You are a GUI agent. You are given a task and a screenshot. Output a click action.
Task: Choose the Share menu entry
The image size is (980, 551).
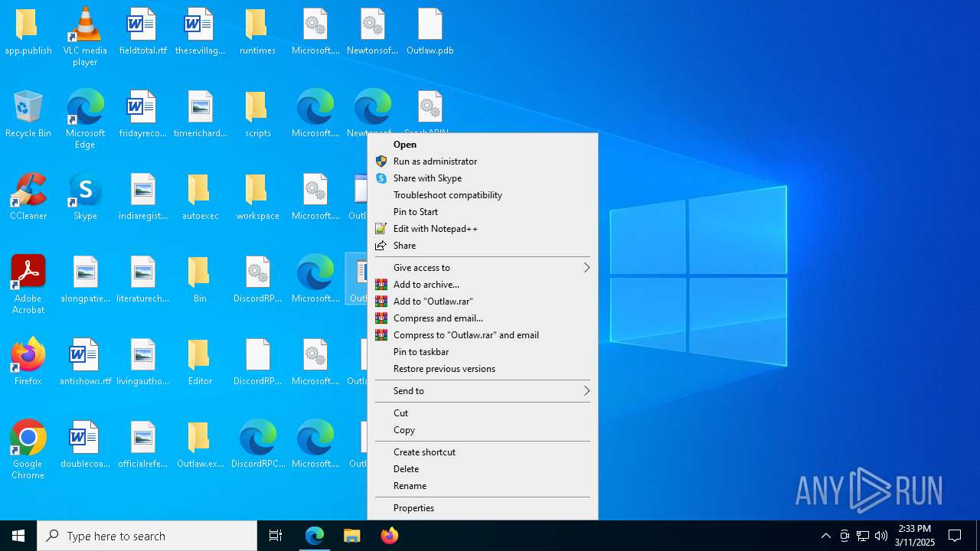point(482,246)
